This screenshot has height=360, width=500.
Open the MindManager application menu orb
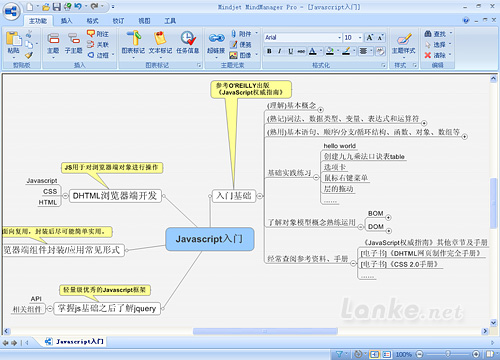tap(11, 11)
